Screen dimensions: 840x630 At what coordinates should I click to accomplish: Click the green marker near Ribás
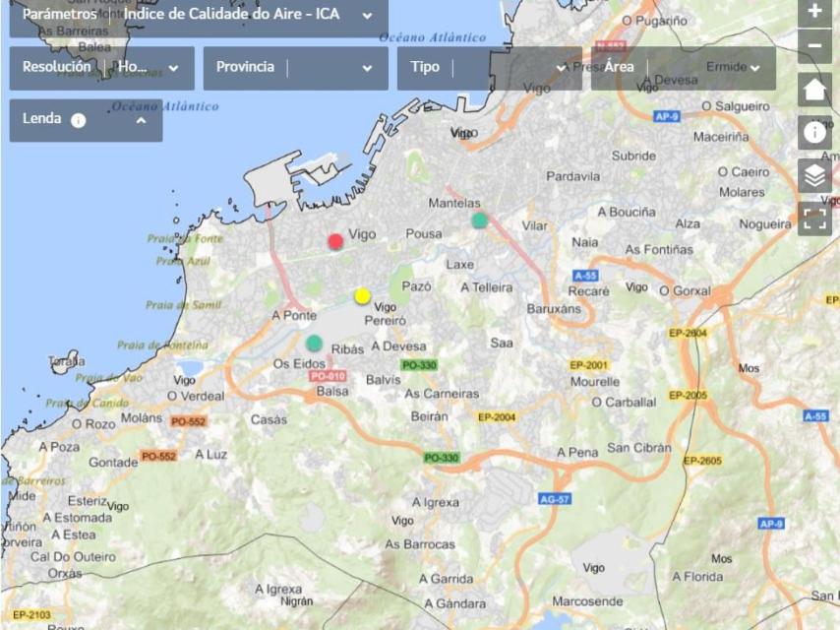coord(314,343)
